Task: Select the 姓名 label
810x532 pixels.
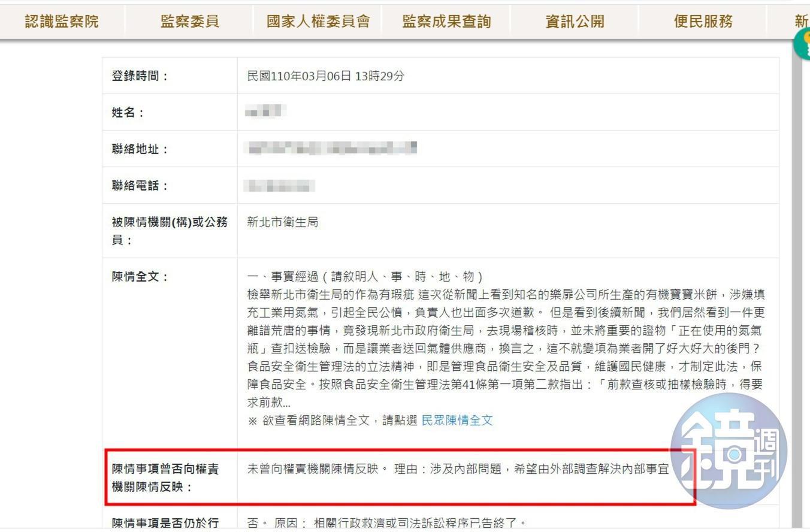Action: click(128, 113)
